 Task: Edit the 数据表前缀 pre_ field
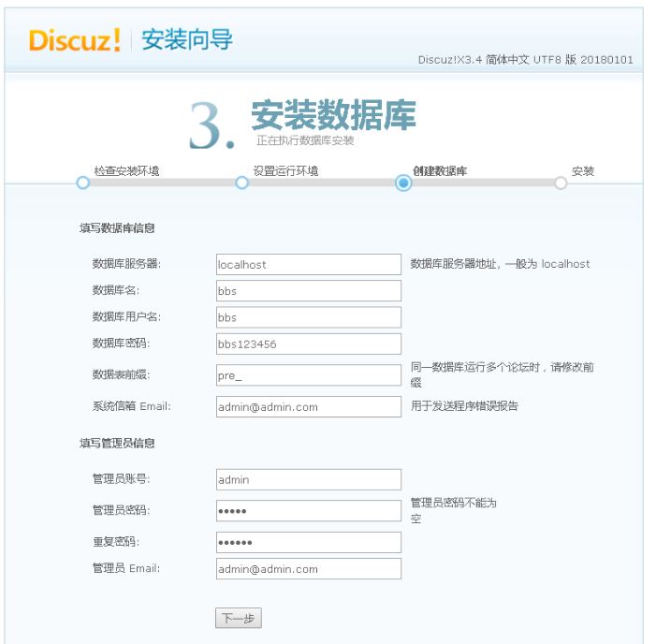308,375
